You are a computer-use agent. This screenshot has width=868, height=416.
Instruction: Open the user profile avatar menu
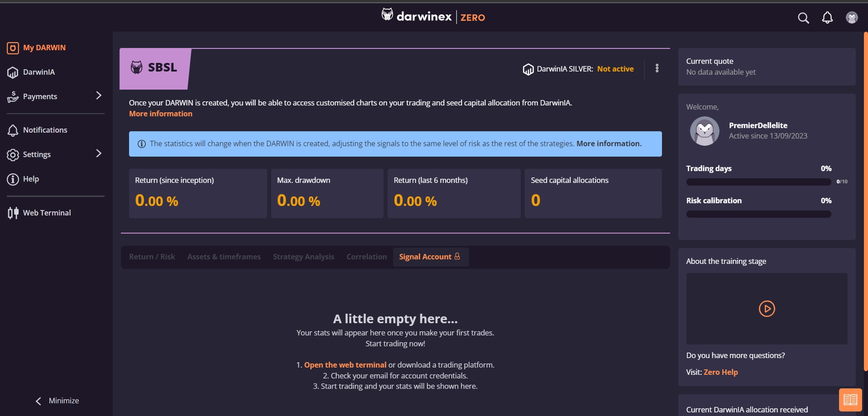pyautogui.click(x=852, y=18)
